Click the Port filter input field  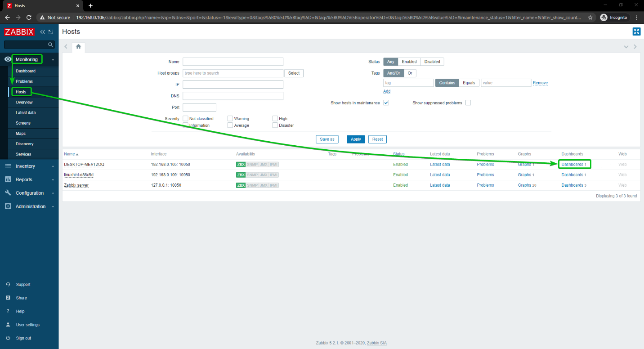click(x=199, y=107)
